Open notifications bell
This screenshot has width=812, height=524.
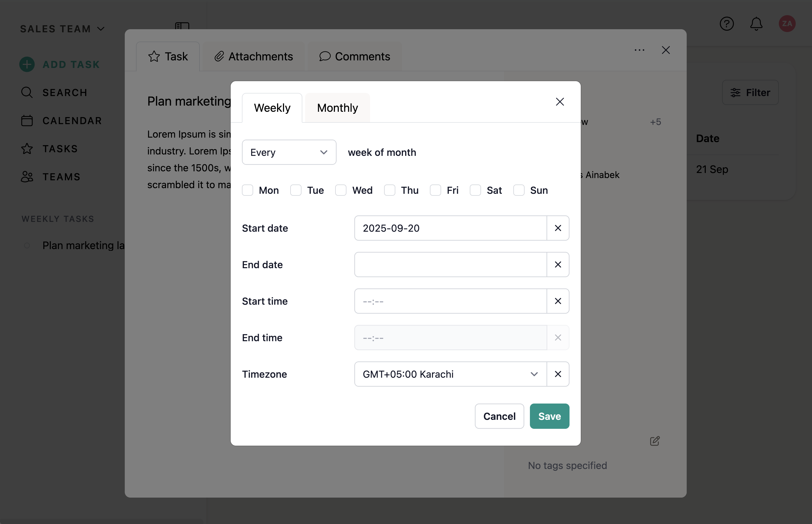[756, 24]
